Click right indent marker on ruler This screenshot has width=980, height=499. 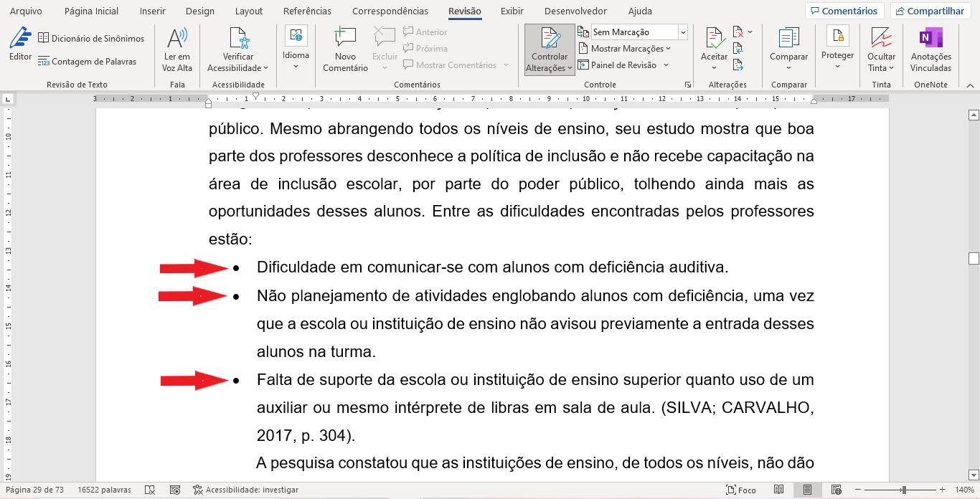pos(814,102)
